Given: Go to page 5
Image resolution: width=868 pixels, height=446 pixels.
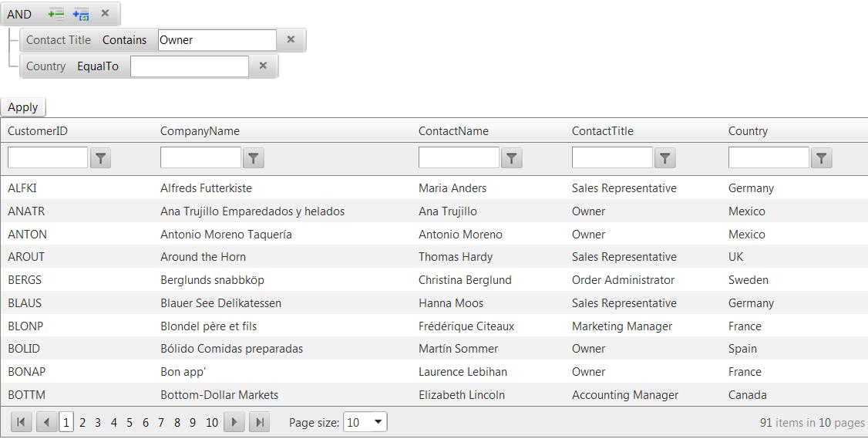Looking at the screenshot, I should point(130,422).
